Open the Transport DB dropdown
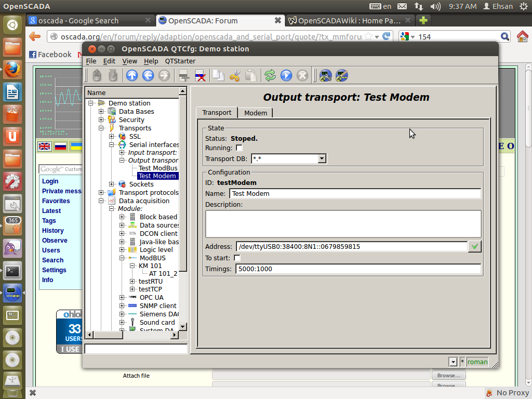 (322, 158)
